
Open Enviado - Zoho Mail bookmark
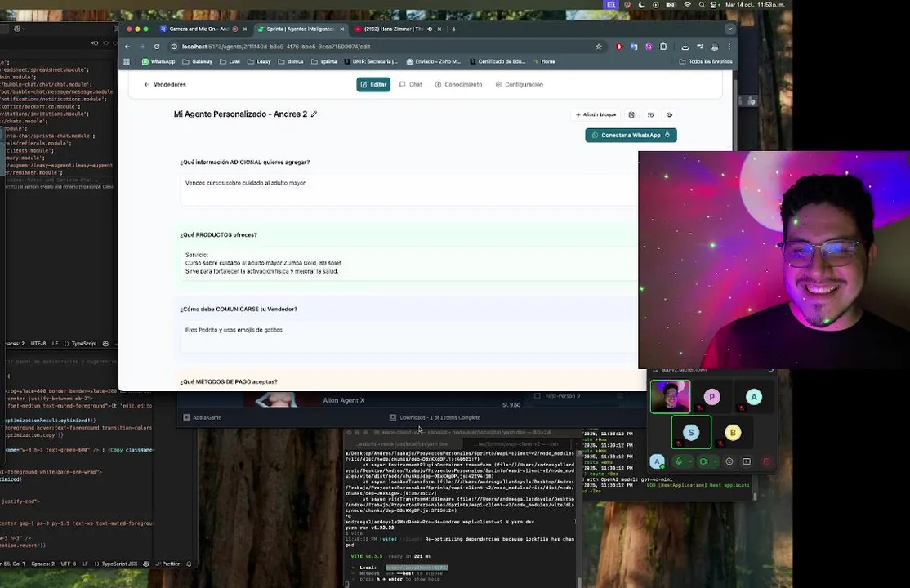click(x=434, y=61)
